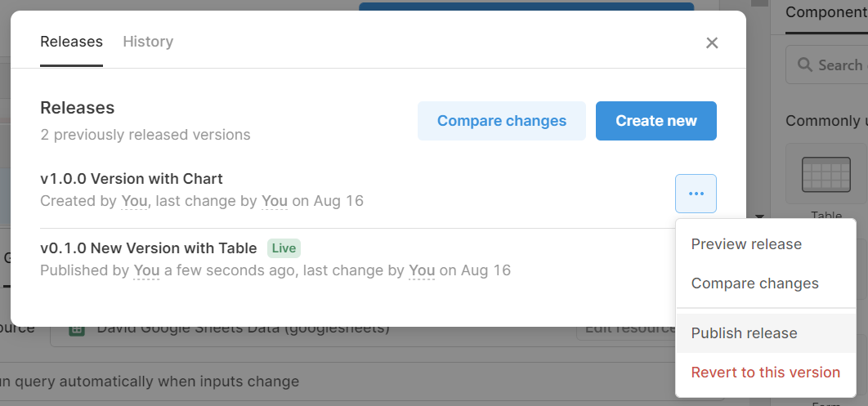Click the Table component icon

coord(826,174)
